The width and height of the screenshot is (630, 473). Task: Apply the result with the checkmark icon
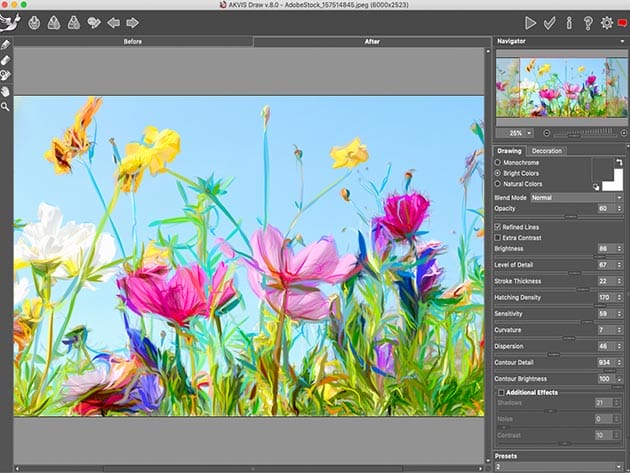click(x=550, y=22)
